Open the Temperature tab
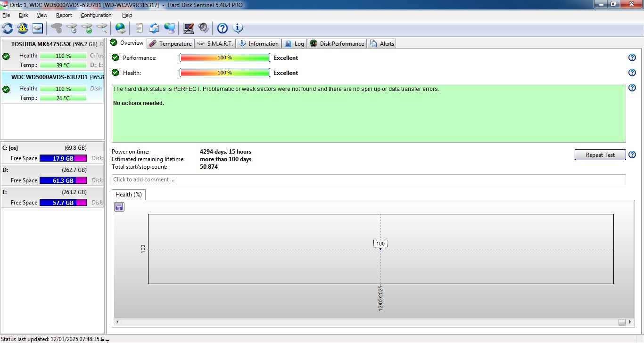The height and width of the screenshot is (343, 644). point(170,44)
